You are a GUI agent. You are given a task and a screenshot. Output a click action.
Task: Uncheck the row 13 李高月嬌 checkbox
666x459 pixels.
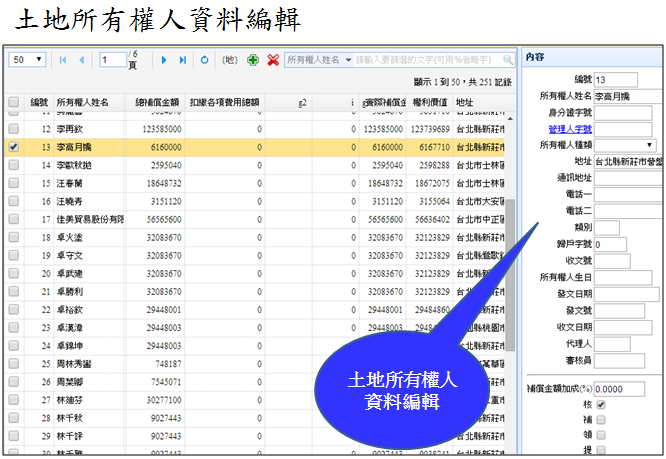pos(14,147)
